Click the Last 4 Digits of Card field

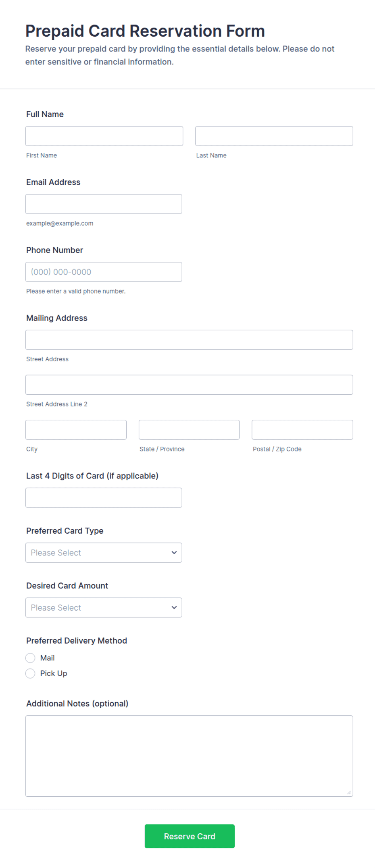pos(104,498)
